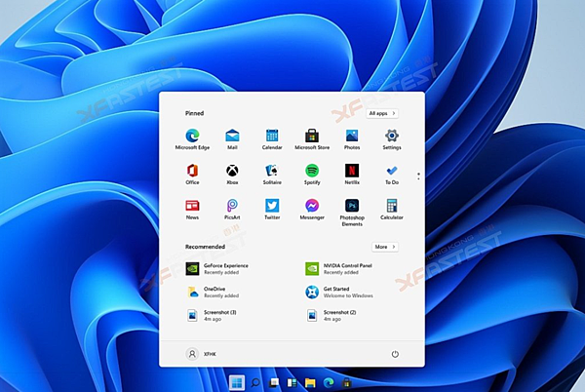Viewport: 585px width, 392px height.
Task: Open GeForce Experience from Recommended
Action: click(x=216, y=268)
